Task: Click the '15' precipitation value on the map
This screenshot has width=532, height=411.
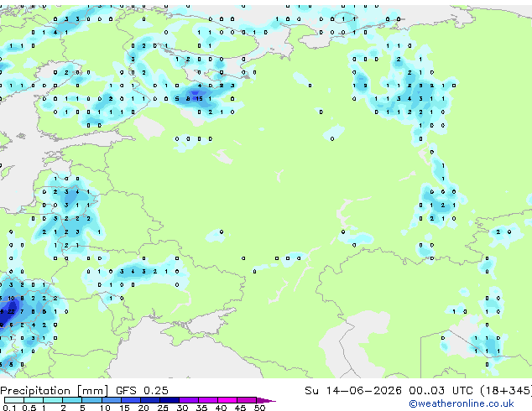Action: [199, 99]
